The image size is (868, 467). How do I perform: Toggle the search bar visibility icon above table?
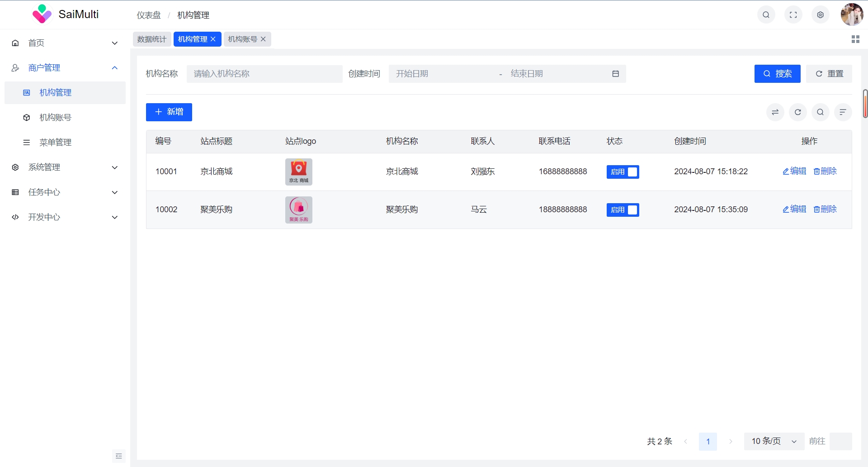[x=820, y=112]
